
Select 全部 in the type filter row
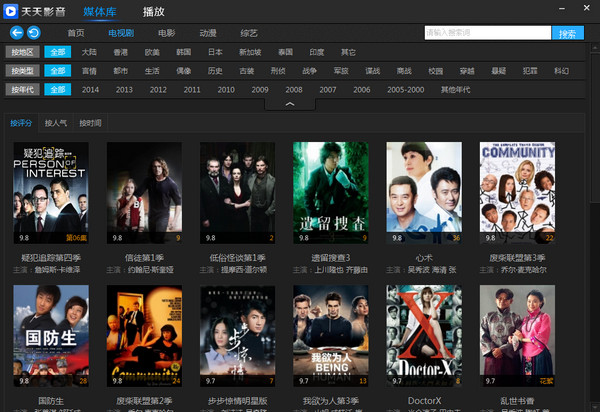[58, 71]
